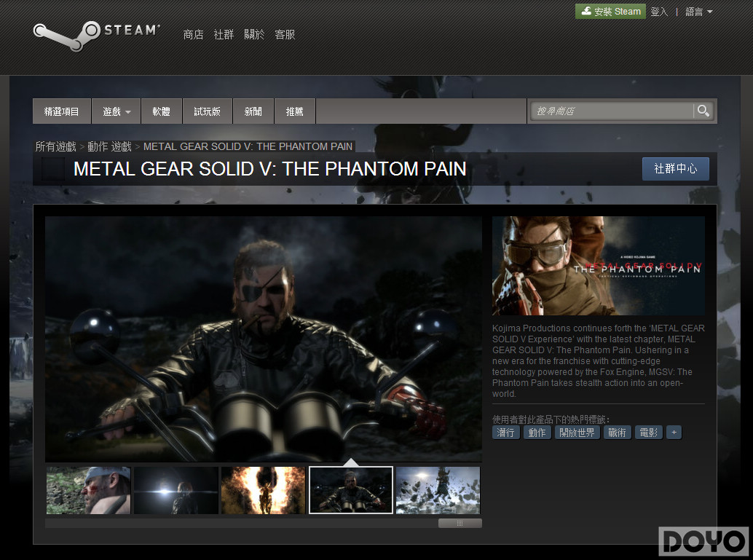
Task: Select the 軟體 software tab
Action: click(162, 111)
